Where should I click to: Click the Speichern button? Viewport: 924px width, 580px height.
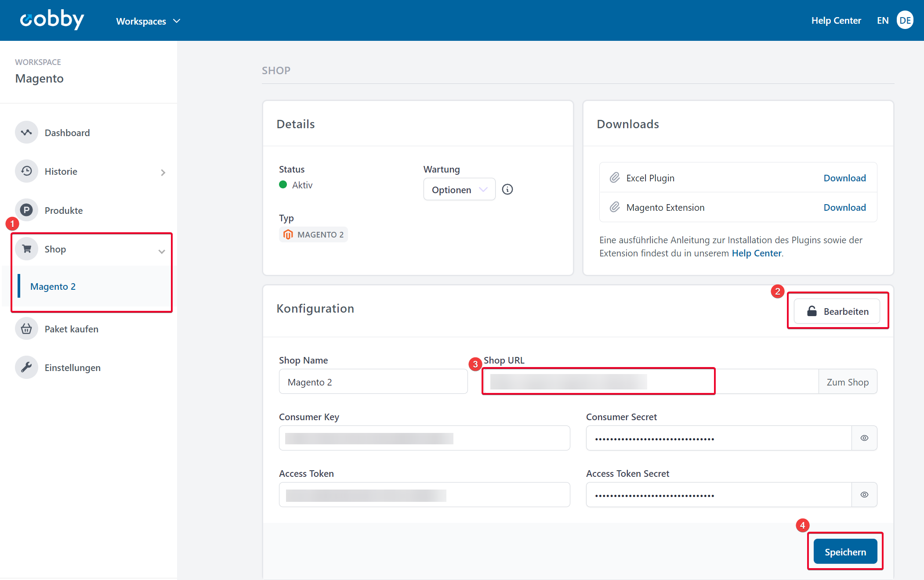pos(845,551)
